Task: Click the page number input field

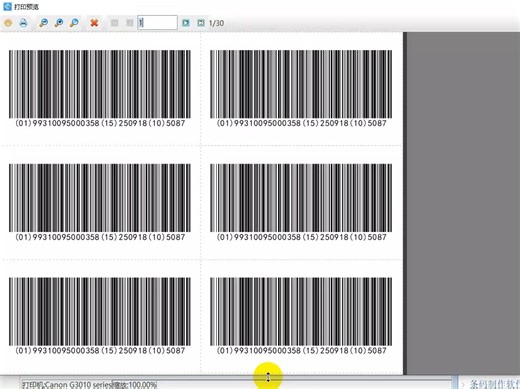Action: pyautogui.click(x=157, y=23)
